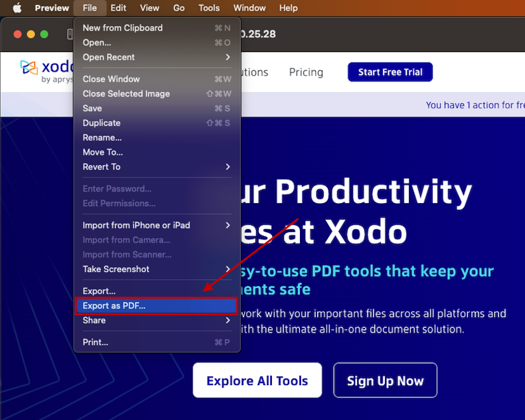Open the Pricing page
This screenshot has height=420, width=525.
pyautogui.click(x=306, y=72)
